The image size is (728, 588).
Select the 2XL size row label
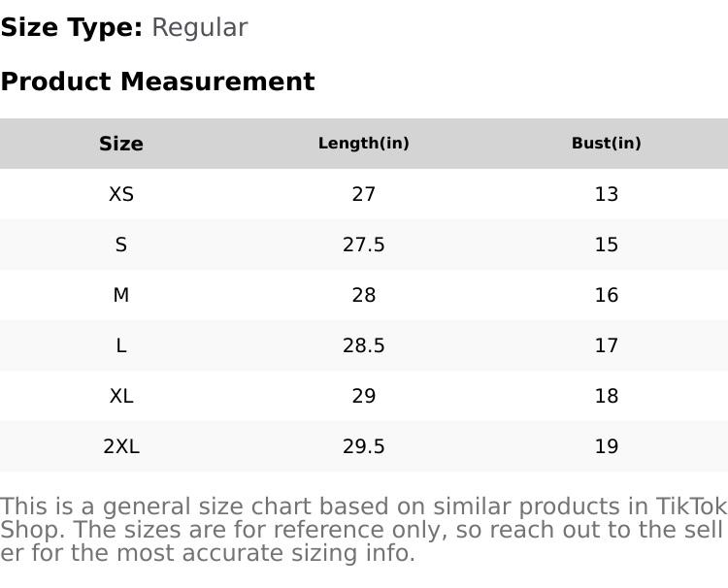[x=121, y=446]
